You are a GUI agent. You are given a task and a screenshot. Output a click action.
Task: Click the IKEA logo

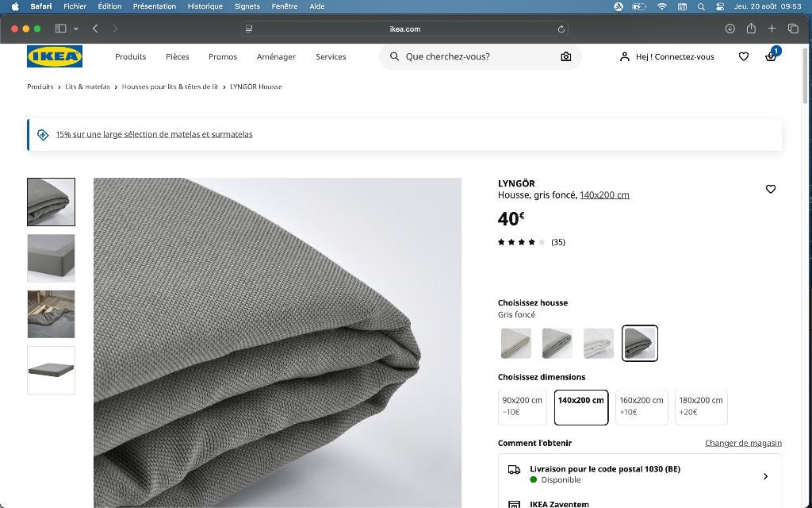[55, 56]
